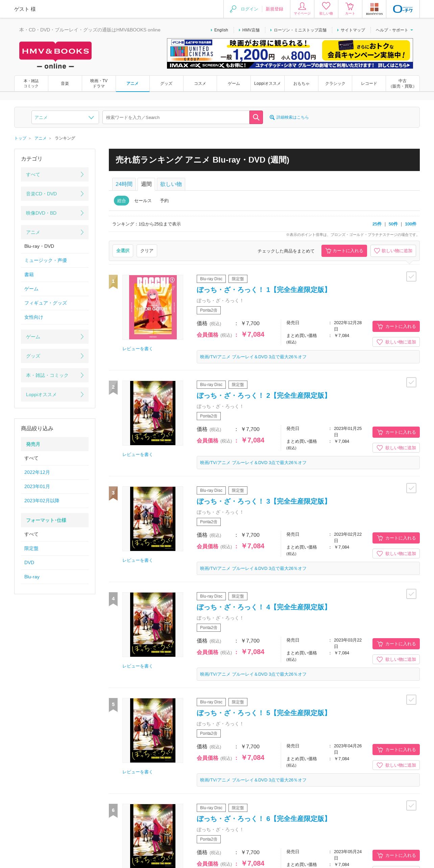Screen dimensions: 434x868
Task: Switch to 欲しい物 ranking tab
Action: [x=171, y=184]
